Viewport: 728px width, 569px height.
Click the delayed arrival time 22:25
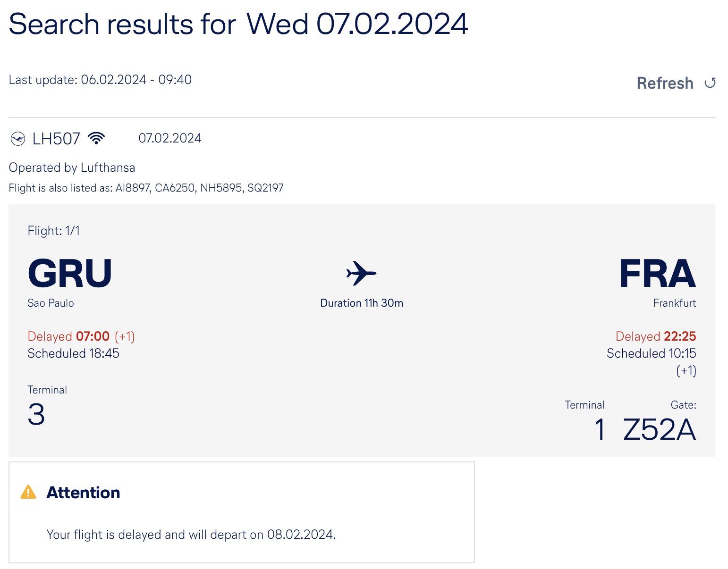680,336
